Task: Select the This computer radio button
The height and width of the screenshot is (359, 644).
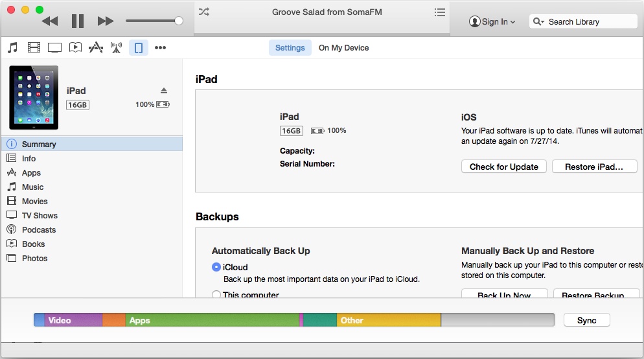Action: coord(216,294)
